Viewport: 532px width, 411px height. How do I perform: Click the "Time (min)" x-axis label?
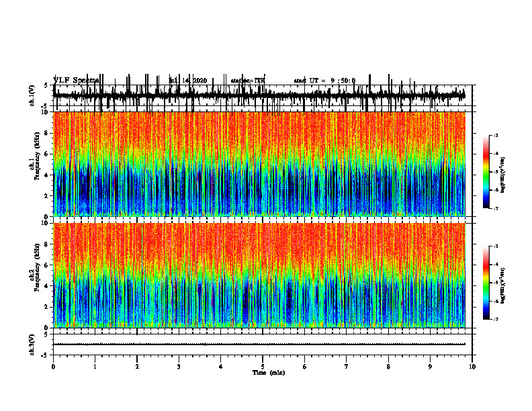[x=269, y=373]
